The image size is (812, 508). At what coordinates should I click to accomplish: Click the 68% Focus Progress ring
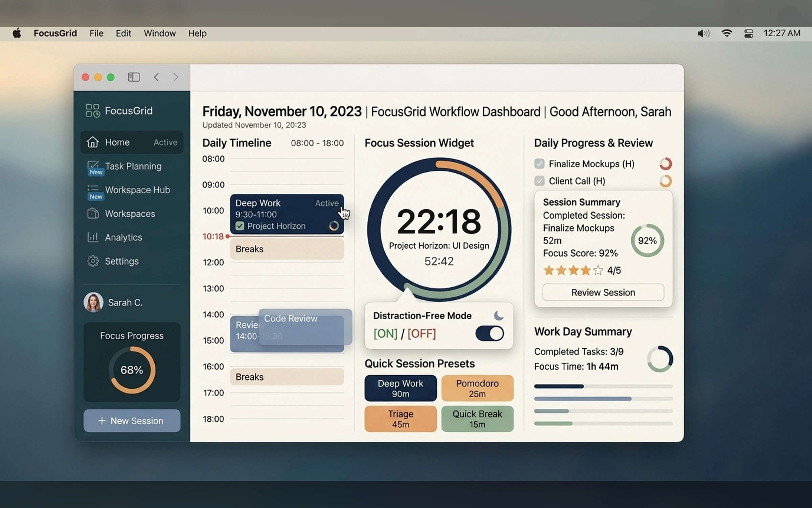click(x=132, y=370)
